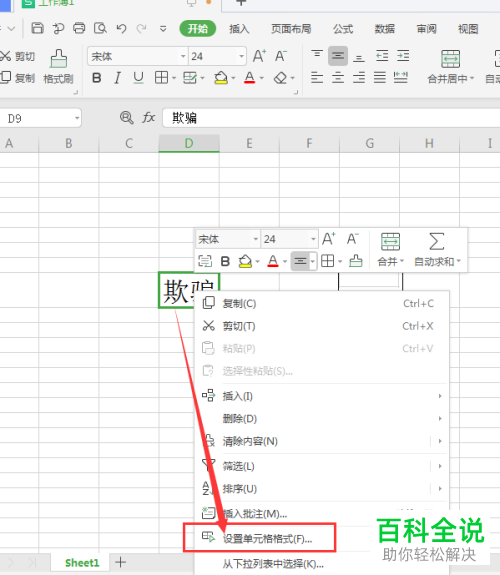
Task: Activate the 格式刷 format painter
Action: click(58, 67)
